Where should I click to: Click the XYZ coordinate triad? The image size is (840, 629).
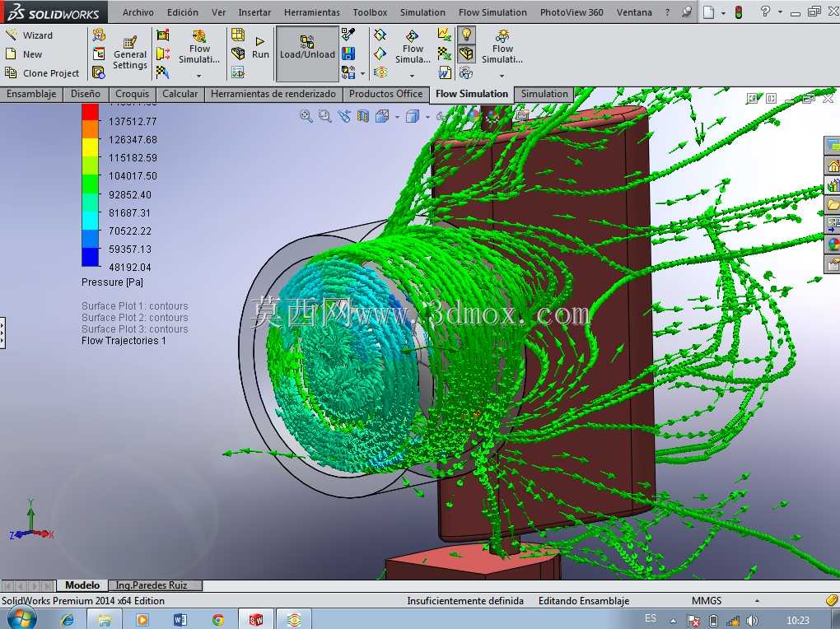pos(31,520)
